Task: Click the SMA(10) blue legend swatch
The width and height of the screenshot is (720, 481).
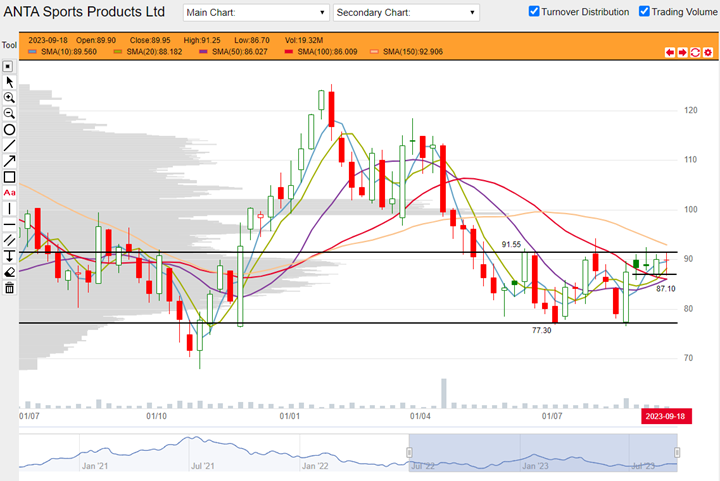Action: coord(32,52)
